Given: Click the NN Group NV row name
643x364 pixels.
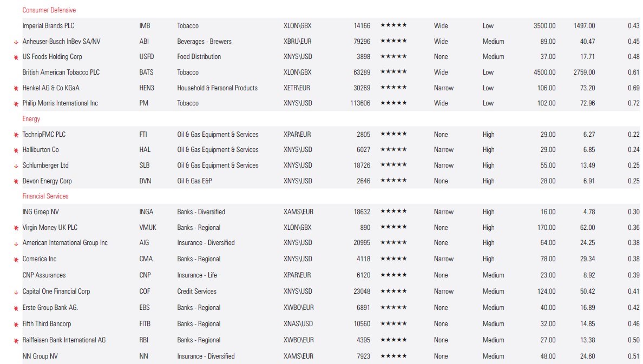Looking at the screenshot, I should click(x=40, y=356).
